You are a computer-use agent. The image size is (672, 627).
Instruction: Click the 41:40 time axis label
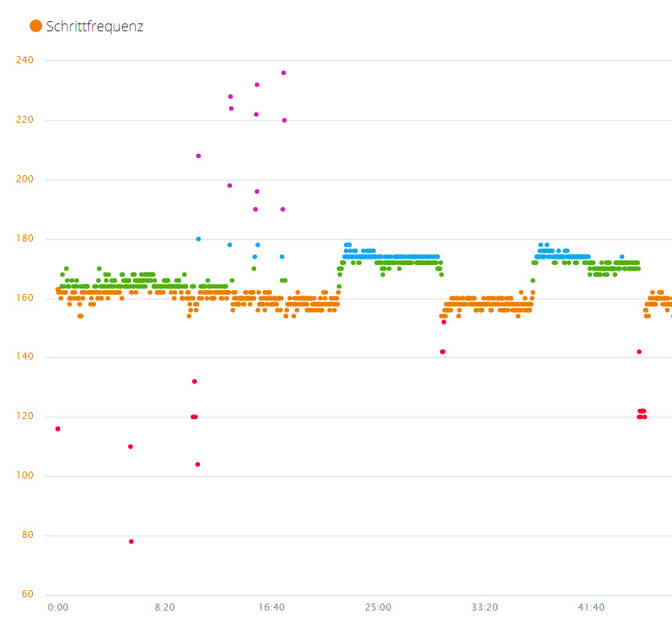tap(592, 607)
